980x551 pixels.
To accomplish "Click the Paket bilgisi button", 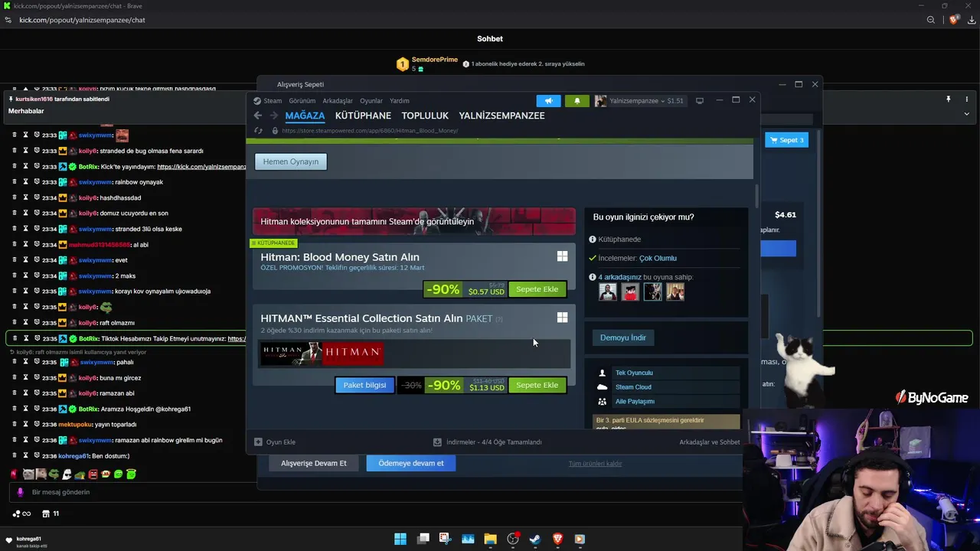I will coord(364,385).
